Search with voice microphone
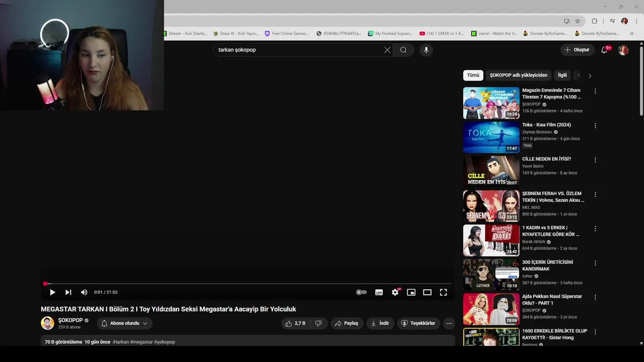 click(426, 50)
